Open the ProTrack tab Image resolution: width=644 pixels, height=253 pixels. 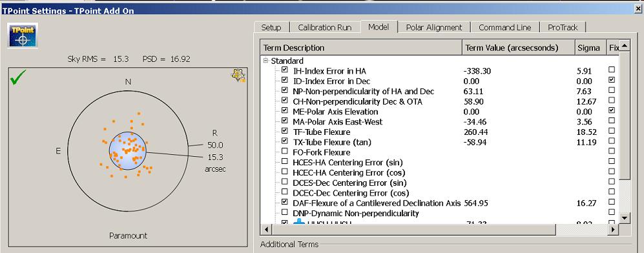pos(563,28)
